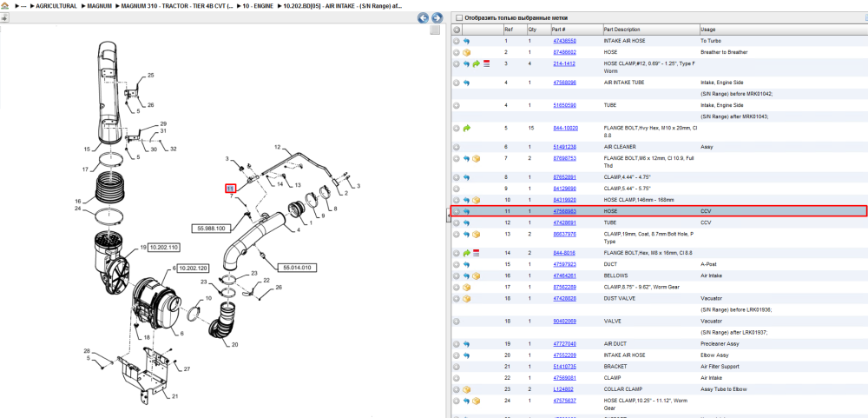Toggle select-all circle in table header
868x418 pixels.
click(x=457, y=30)
